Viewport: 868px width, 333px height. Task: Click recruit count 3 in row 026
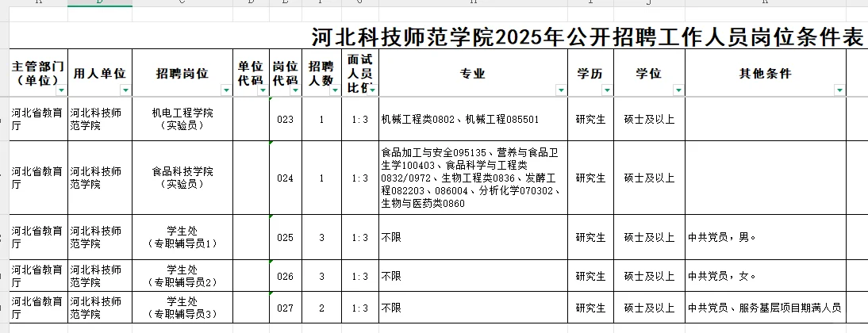click(321, 275)
